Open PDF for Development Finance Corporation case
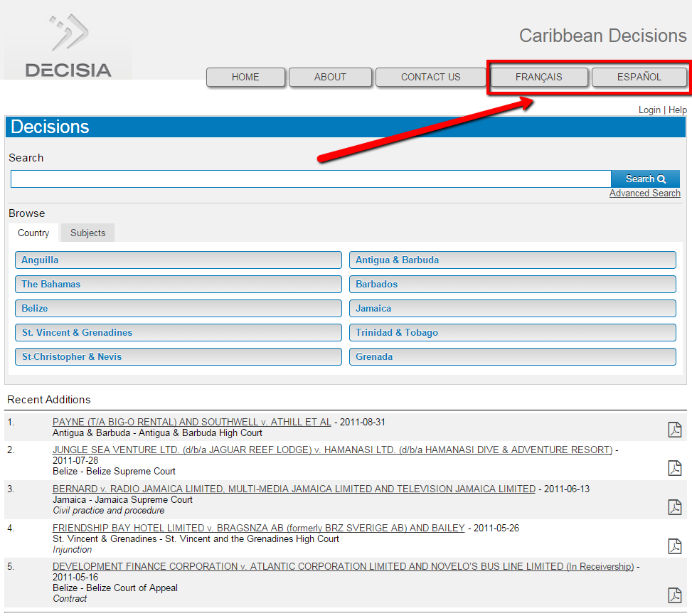692x616 pixels. (674, 595)
